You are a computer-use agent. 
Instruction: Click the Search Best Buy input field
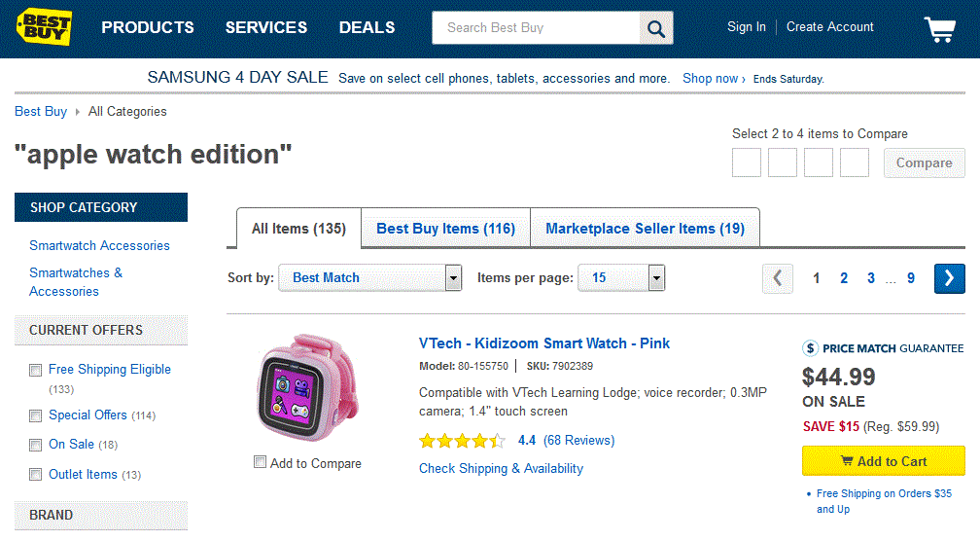click(535, 28)
